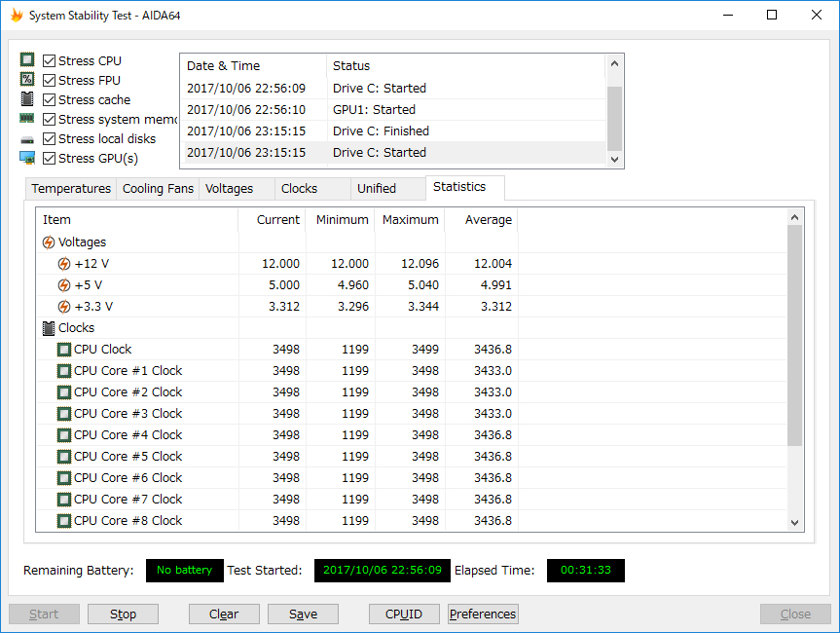The image size is (840, 633).
Task: Click the disk drive icon beside Stress local disks
Action: click(27, 140)
